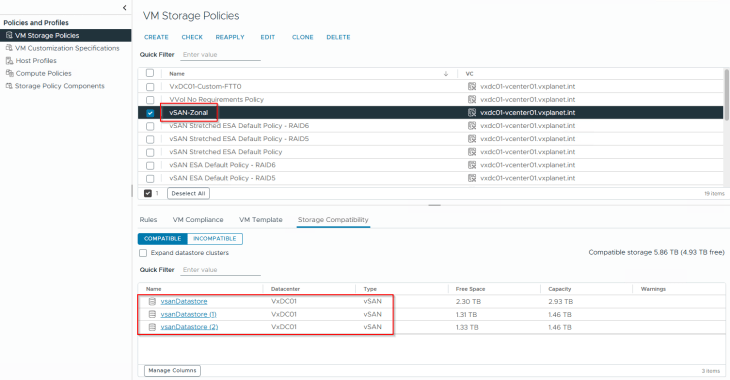730x380 pixels.
Task: Click vCenter icon in vSAN ESA RAID5 row
Action: click(472, 177)
